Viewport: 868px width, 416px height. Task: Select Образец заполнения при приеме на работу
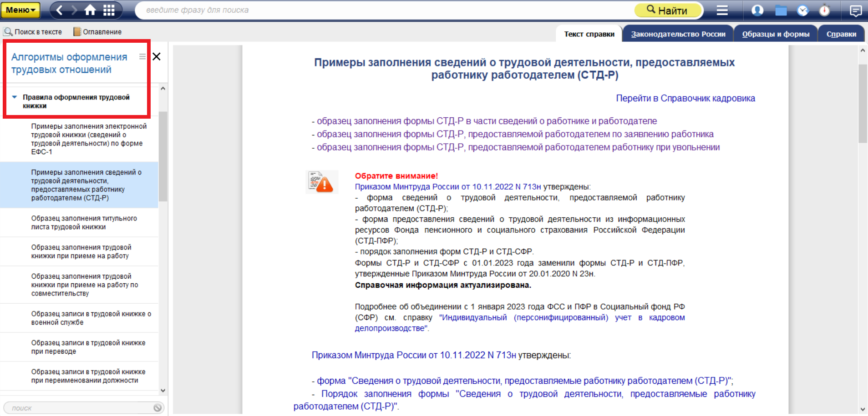coord(79,251)
